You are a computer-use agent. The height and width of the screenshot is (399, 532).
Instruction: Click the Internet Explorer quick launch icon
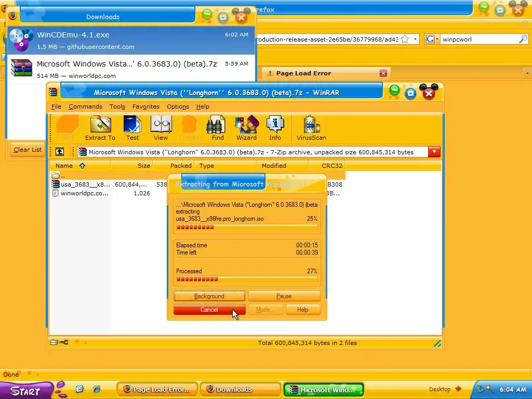[x=97, y=389]
